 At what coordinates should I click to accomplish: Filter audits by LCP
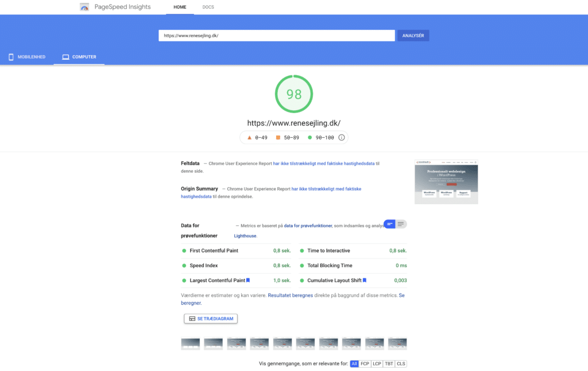[377, 364]
